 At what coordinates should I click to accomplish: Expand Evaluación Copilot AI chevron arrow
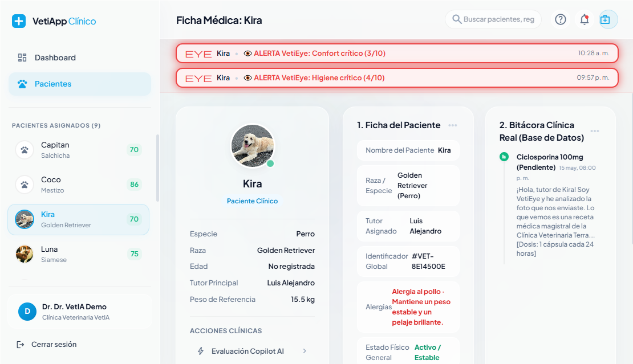(305, 351)
